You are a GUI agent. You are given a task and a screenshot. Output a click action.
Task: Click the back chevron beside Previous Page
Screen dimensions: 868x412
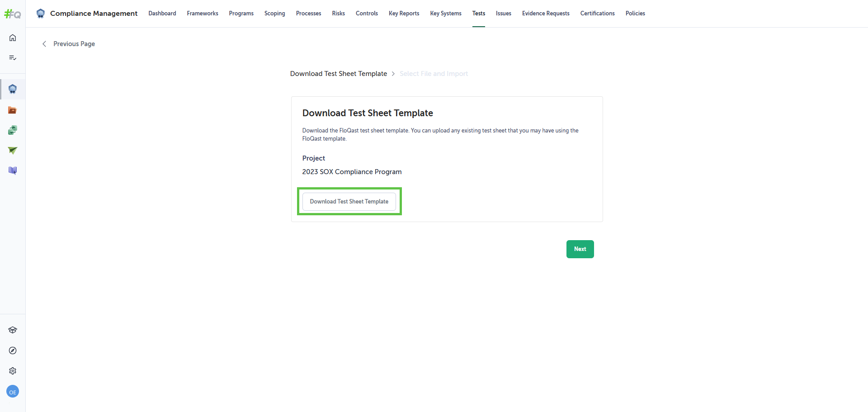(x=44, y=44)
